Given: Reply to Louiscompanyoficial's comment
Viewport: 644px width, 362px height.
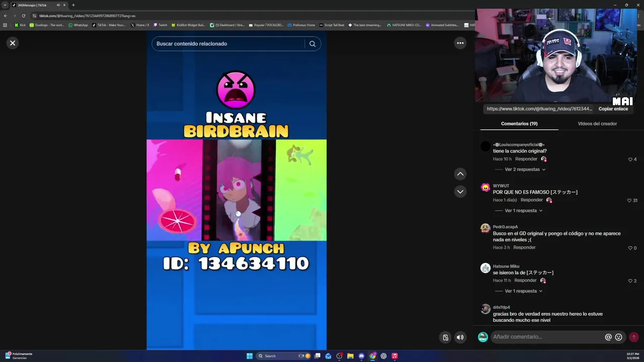Looking at the screenshot, I should pos(526,159).
